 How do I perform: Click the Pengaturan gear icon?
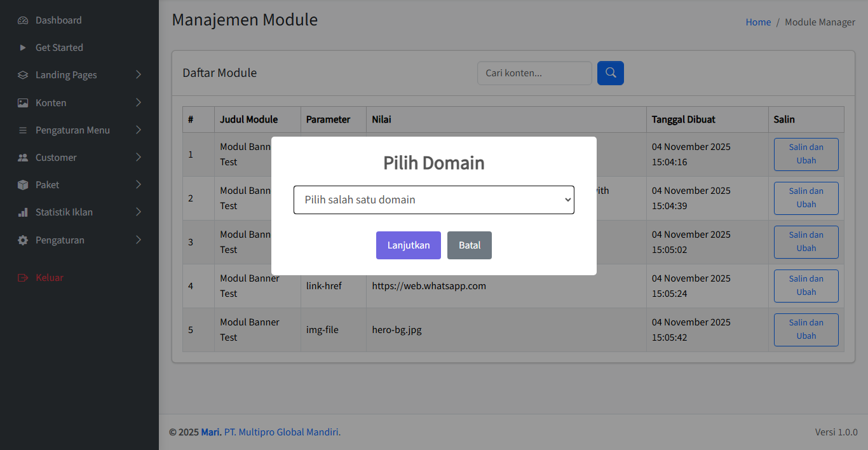(23, 240)
